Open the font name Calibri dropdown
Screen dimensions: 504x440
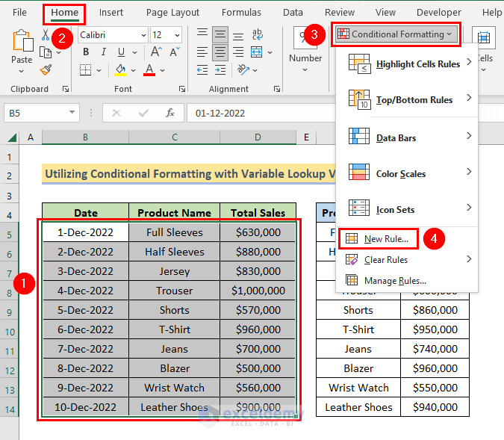pyautogui.click(x=143, y=35)
